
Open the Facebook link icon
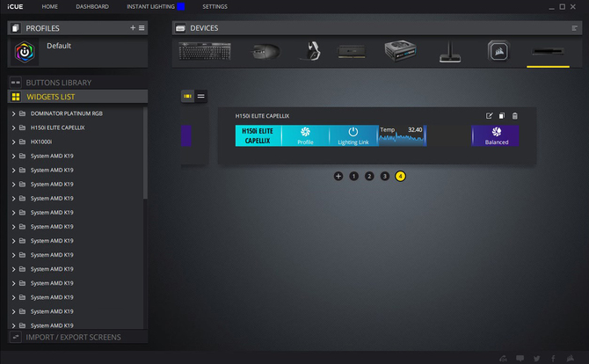click(x=553, y=359)
